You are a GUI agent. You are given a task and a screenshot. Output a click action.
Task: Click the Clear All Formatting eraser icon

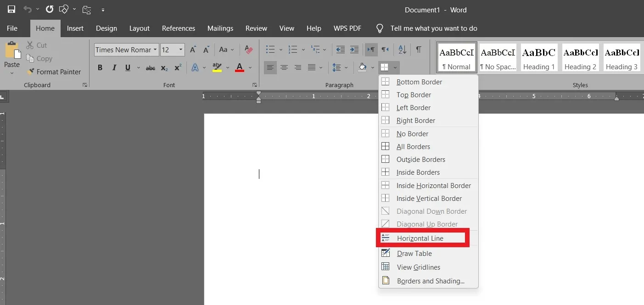248,50
